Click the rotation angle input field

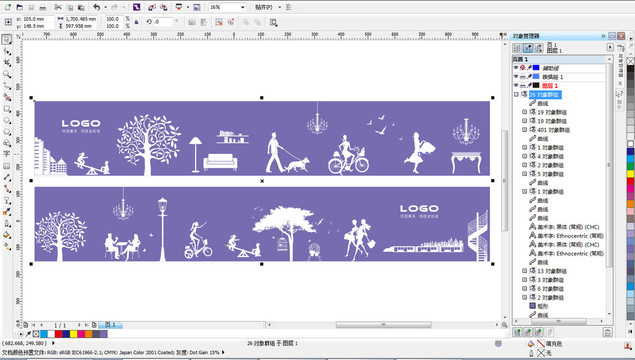[x=163, y=22]
